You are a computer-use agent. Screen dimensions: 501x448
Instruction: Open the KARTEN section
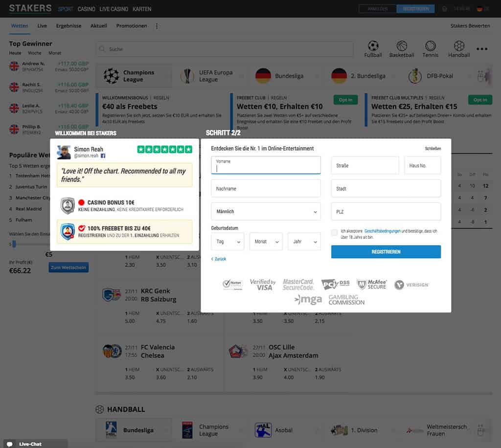click(142, 9)
